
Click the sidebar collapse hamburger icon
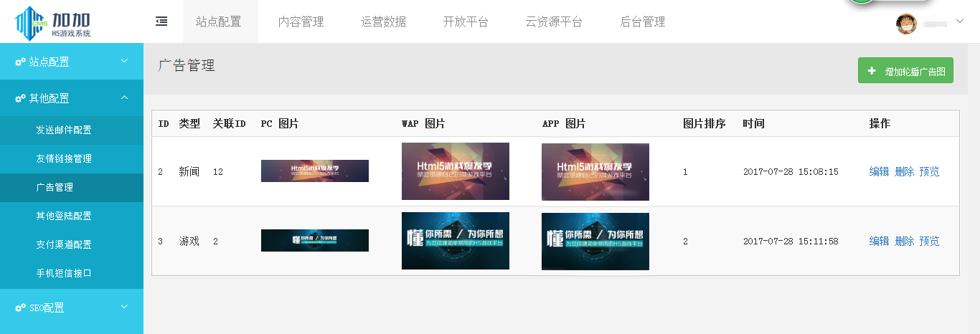(161, 22)
